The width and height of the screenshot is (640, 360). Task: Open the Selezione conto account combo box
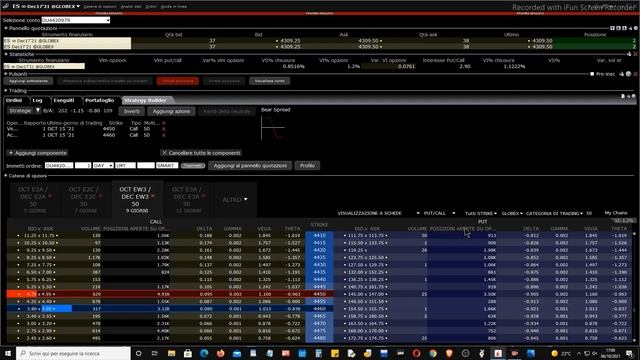[x=76, y=20]
